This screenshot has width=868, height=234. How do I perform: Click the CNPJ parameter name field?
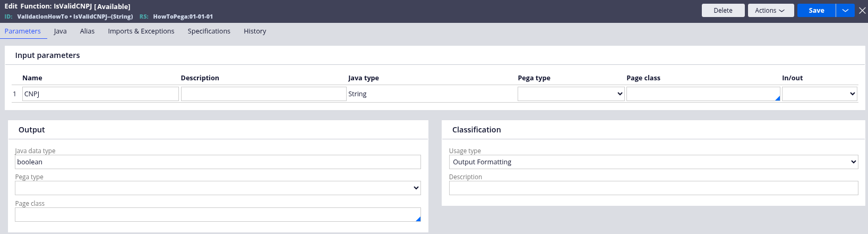click(100, 94)
